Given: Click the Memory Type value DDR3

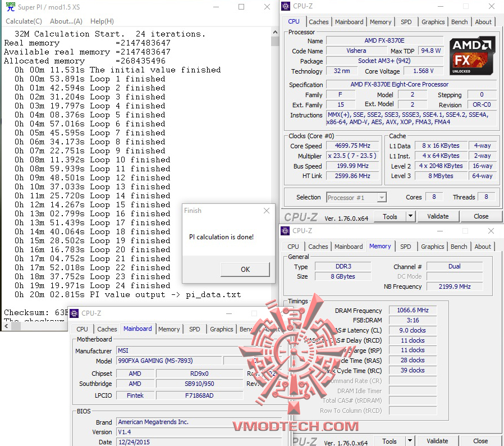Looking at the screenshot, I should click(343, 266).
